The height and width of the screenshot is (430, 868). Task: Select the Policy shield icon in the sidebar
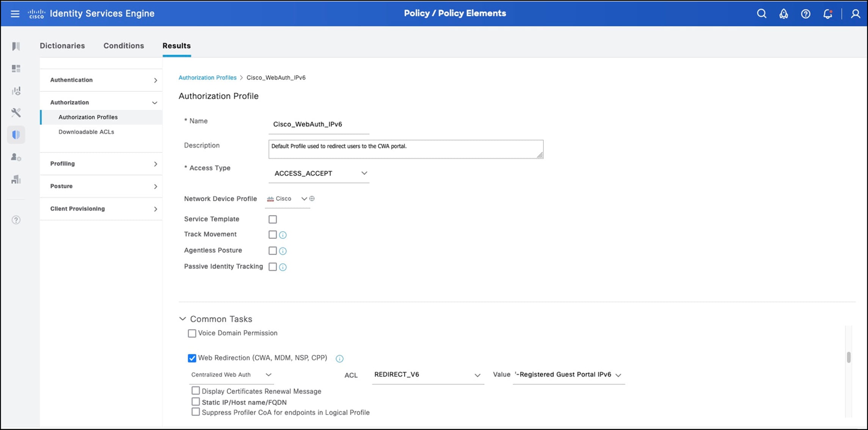tap(16, 135)
